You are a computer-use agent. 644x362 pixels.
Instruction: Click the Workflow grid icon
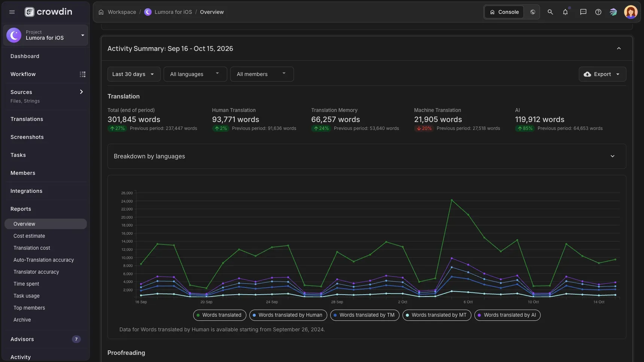[82, 74]
